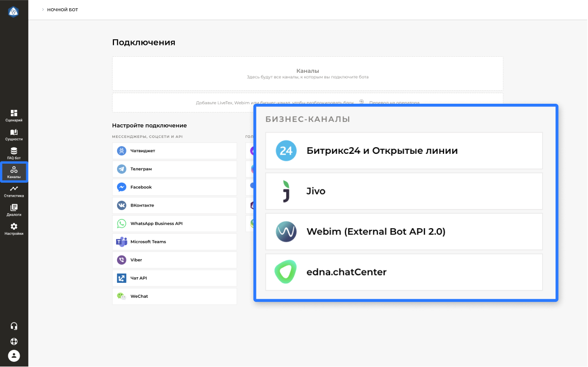Click the Facebook Messenger icon
The width and height of the screenshot is (588, 367).
[x=122, y=187]
